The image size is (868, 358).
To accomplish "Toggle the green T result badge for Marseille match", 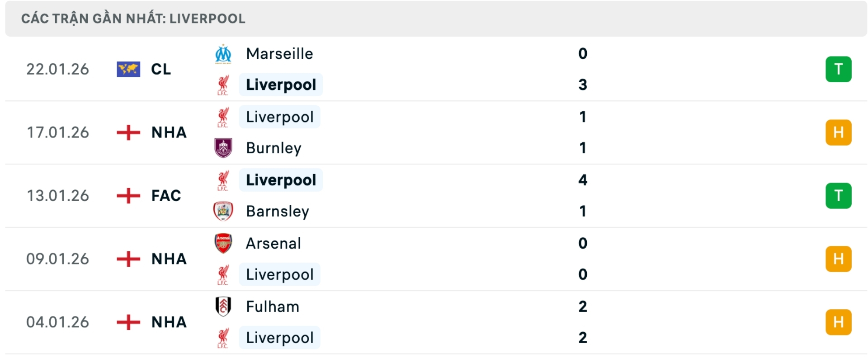I will (839, 69).
